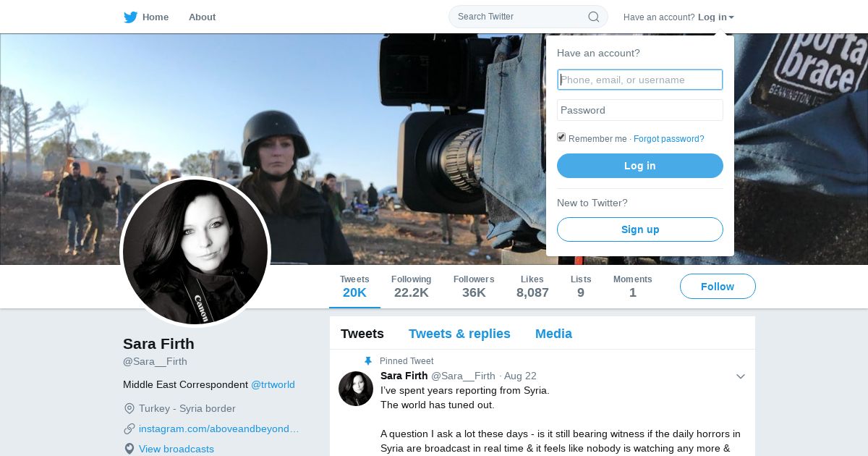868x456 pixels.
Task: Open the Forgot password? link
Action: [668, 139]
